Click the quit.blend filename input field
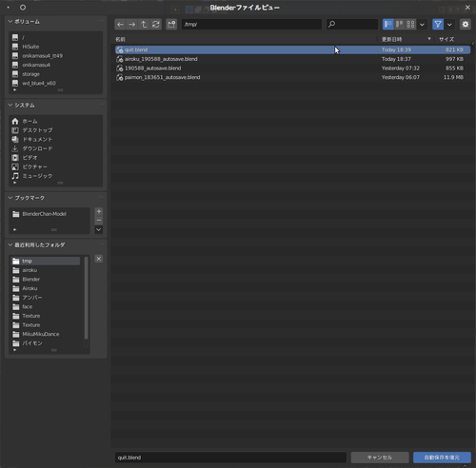 pyautogui.click(x=230, y=458)
